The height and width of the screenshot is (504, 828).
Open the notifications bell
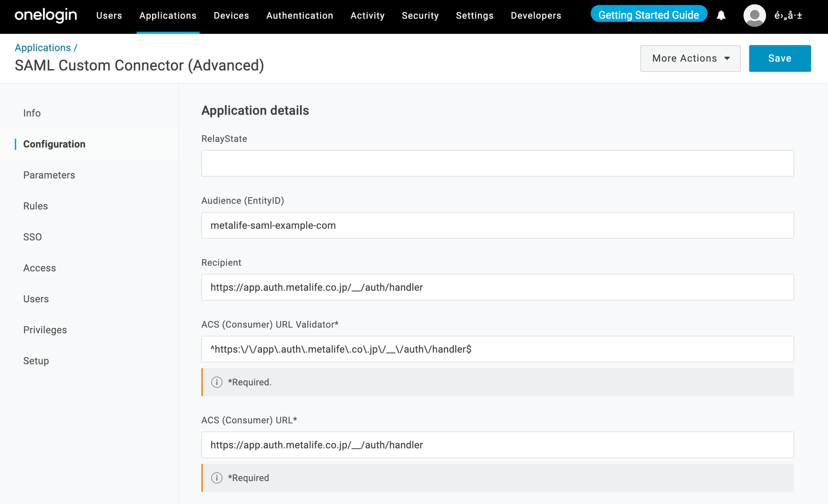721,15
